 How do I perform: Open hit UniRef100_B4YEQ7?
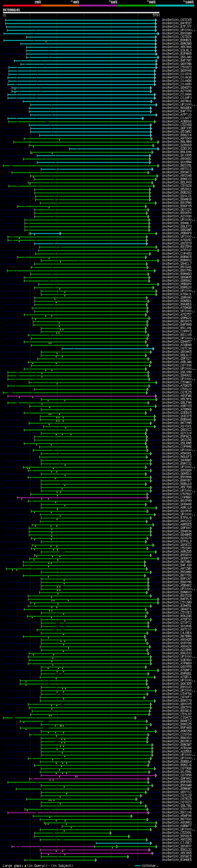[x=177, y=23]
